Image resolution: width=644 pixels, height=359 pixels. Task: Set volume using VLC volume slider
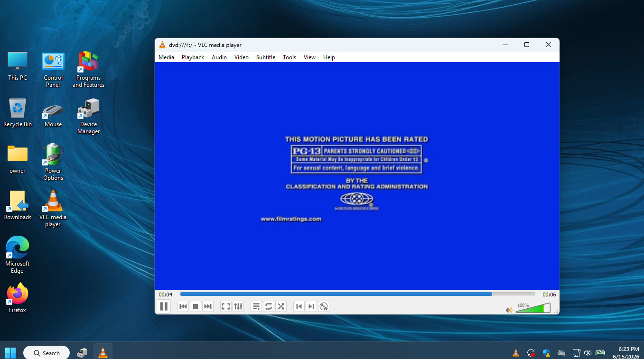pos(533,308)
